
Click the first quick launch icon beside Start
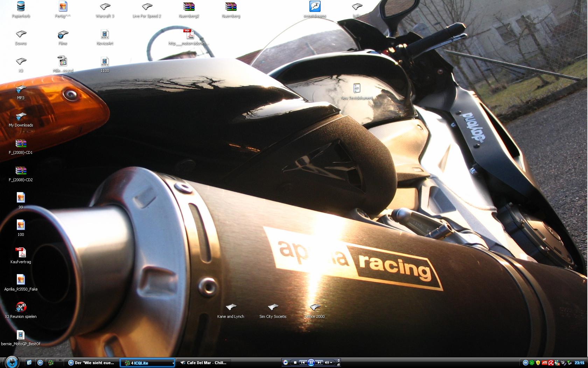[x=29, y=363]
